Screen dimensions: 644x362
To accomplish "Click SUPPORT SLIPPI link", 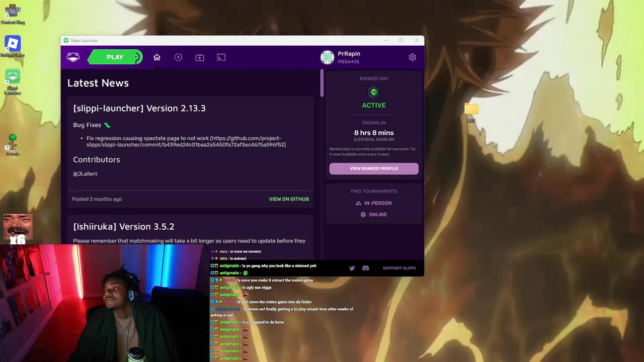I will point(399,268).
